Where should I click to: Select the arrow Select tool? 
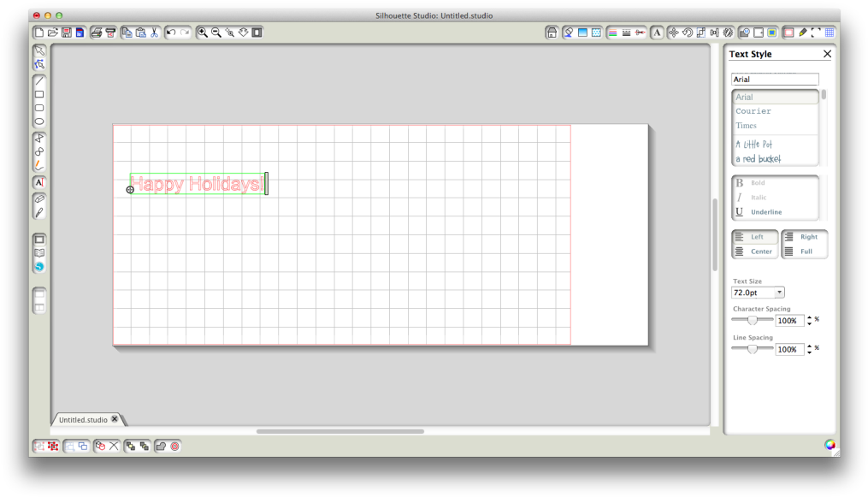point(39,51)
